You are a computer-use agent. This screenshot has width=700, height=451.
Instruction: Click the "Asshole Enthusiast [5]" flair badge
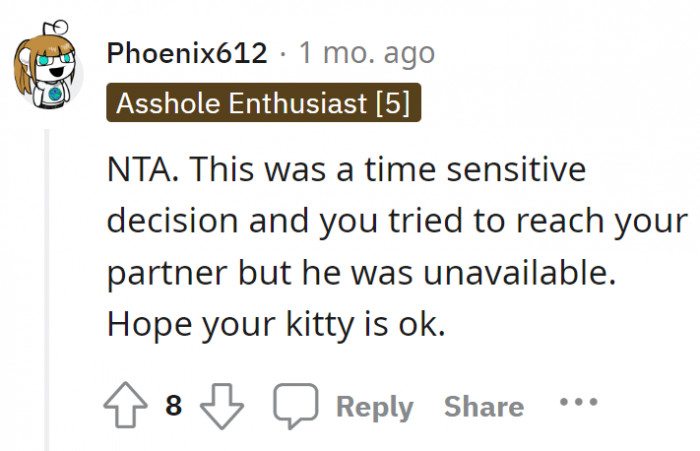[263, 103]
